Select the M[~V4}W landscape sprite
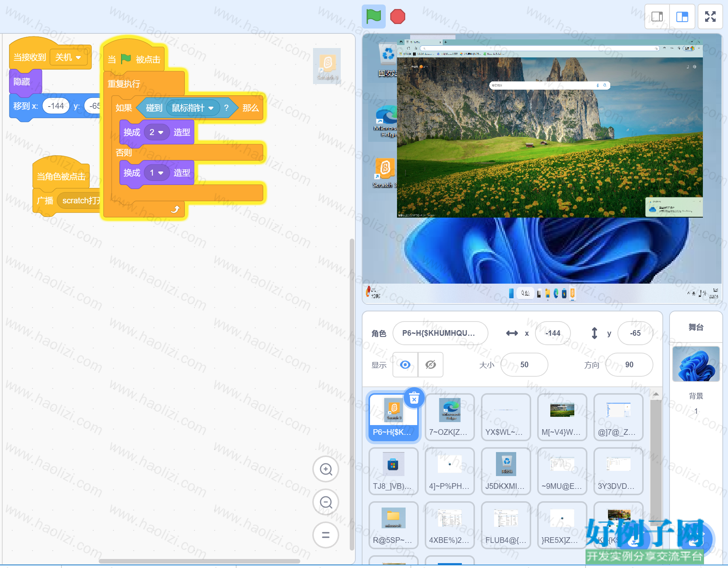 [x=562, y=417]
